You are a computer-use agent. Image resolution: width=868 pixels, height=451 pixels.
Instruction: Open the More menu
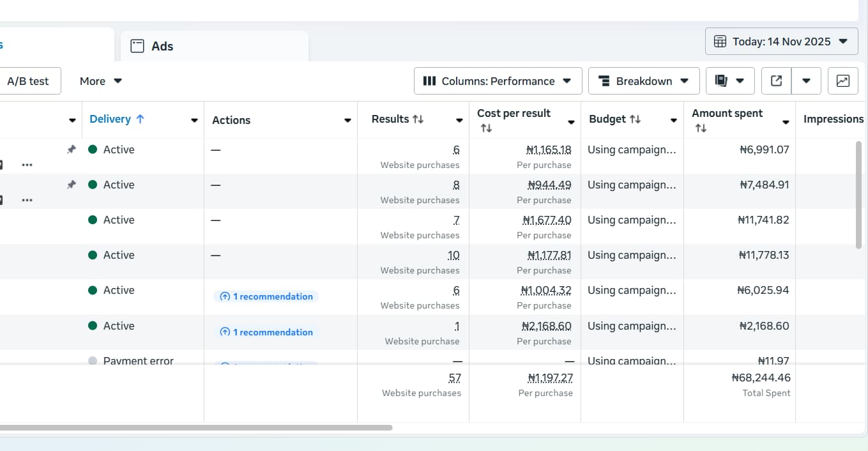point(100,81)
